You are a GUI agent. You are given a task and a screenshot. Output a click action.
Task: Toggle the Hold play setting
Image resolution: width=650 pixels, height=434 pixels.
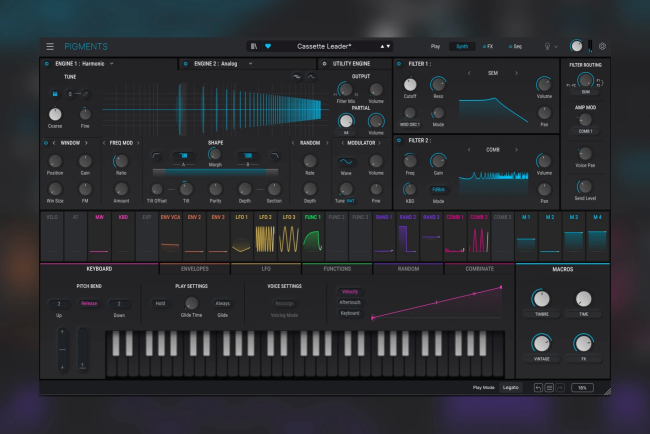[x=160, y=303]
